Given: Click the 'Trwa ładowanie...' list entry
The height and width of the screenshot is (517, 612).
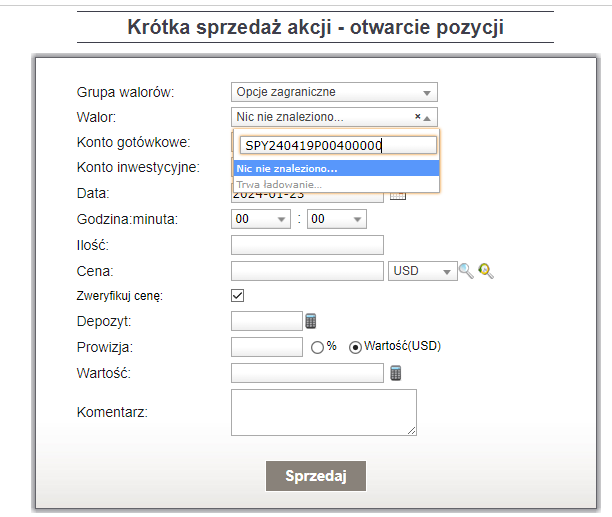Looking at the screenshot, I should pyautogui.click(x=335, y=184).
